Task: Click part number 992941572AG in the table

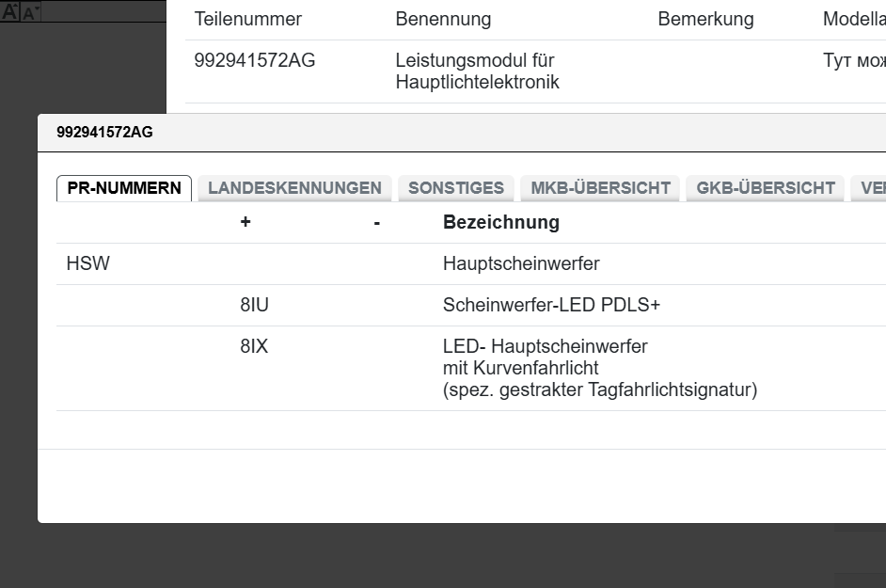Action: [255, 61]
